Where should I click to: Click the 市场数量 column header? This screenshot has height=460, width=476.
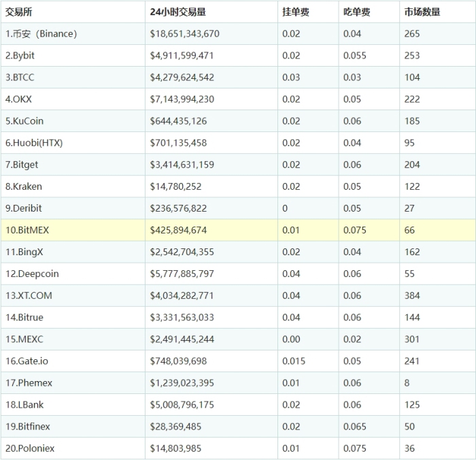coord(422,12)
